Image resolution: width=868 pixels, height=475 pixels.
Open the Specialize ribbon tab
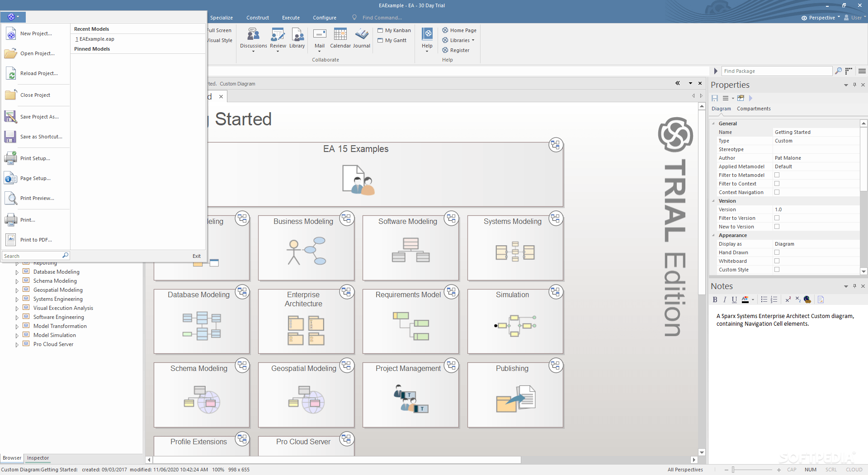[222, 18]
